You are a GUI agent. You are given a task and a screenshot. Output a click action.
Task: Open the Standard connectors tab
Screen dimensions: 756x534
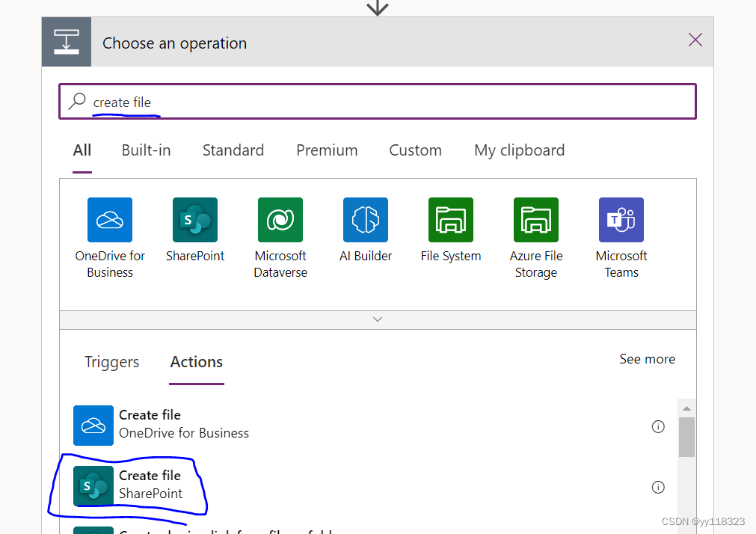[233, 150]
